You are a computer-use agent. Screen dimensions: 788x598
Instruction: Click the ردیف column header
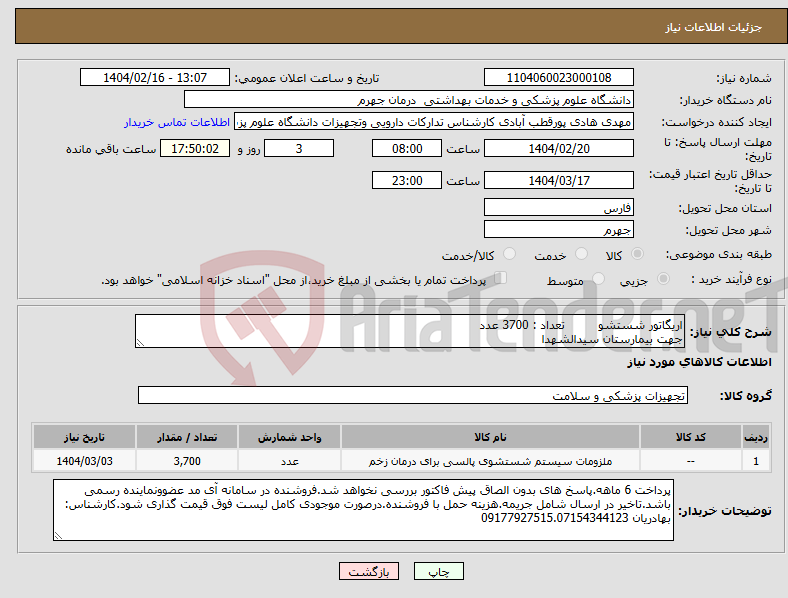(756, 437)
